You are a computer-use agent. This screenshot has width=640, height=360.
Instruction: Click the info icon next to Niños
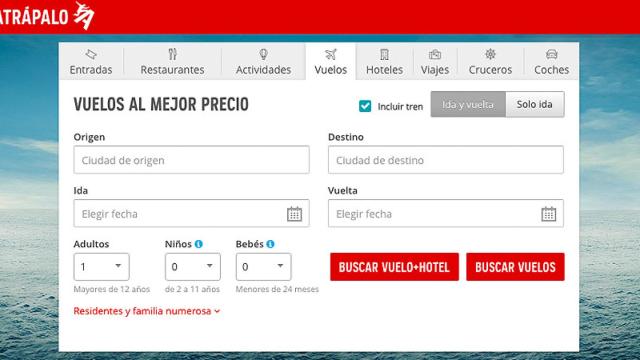click(x=199, y=244)
